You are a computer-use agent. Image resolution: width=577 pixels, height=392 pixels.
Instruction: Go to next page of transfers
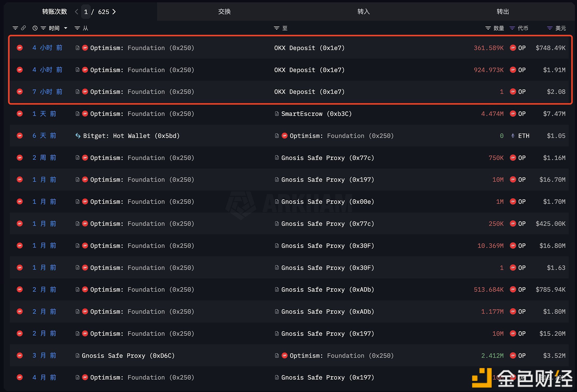(114, 12)
